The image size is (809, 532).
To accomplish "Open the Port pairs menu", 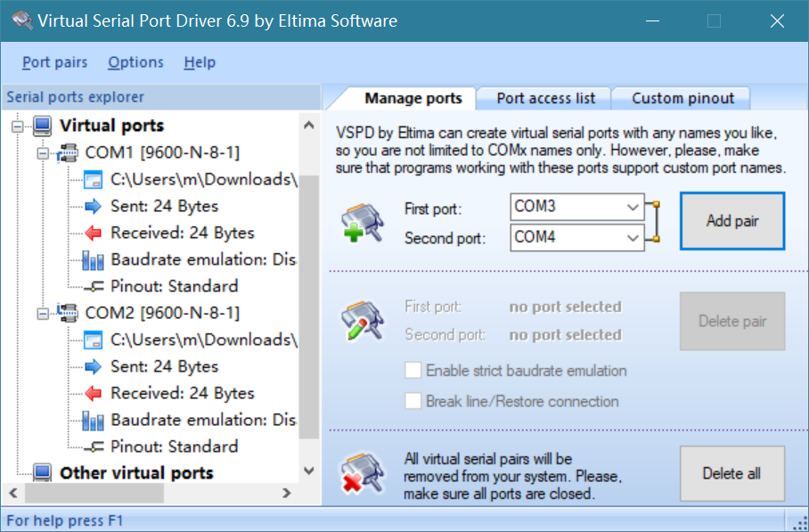I will tap(55, 62).
